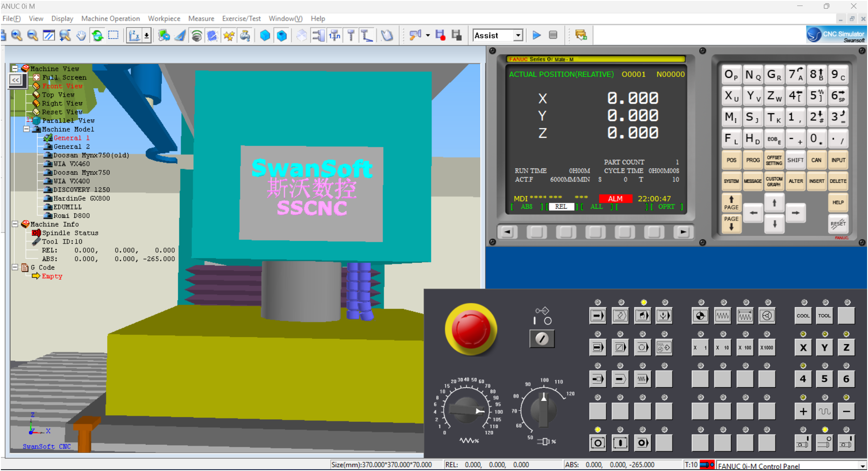868x471 pixels.
Task: Open the dropdown arrow beside megaphone icon
Action: [x=428, y=35]
